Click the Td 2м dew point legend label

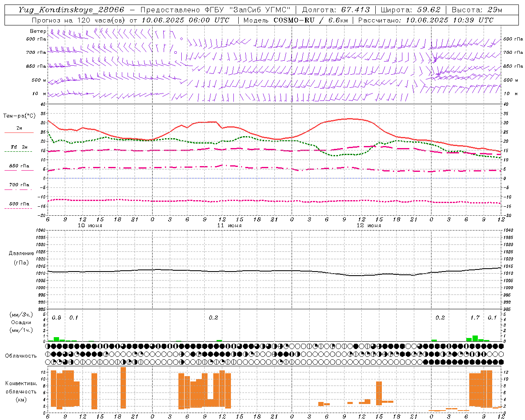19,147
